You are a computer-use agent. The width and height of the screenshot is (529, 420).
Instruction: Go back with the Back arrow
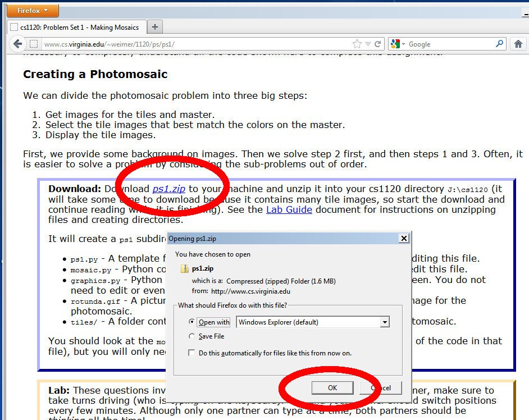(x=17, y=44)
